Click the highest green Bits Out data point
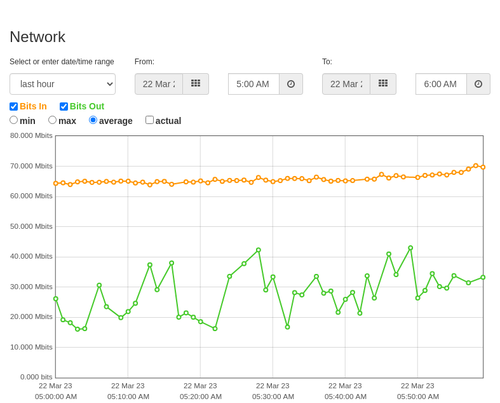 [411, 248]
